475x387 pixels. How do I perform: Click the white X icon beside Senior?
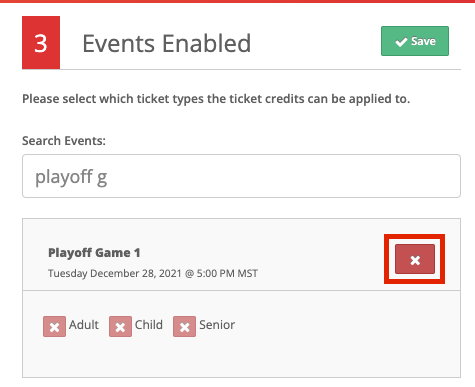(184, 327)
